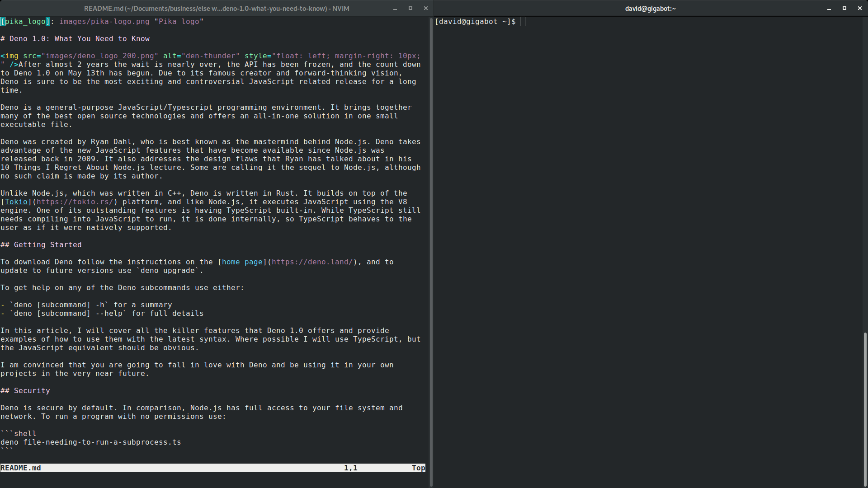Click the '1,1' cursor position indicator
The image size is (868, 488).
click(x=351, y=468)
